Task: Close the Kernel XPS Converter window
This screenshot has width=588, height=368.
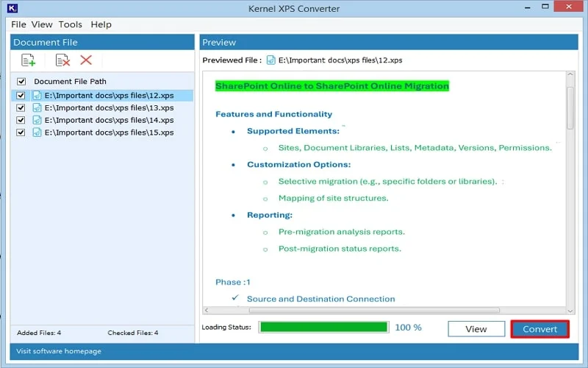Action: [568, 7]
